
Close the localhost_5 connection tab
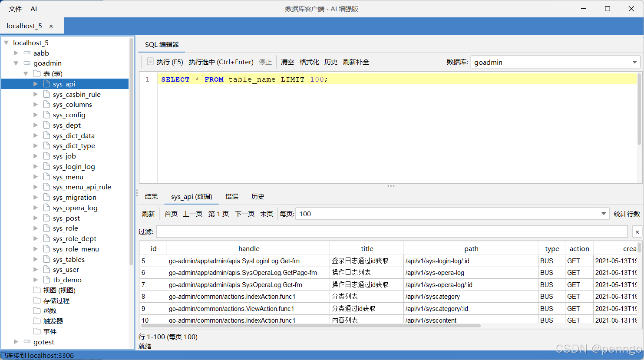[51, 26]
